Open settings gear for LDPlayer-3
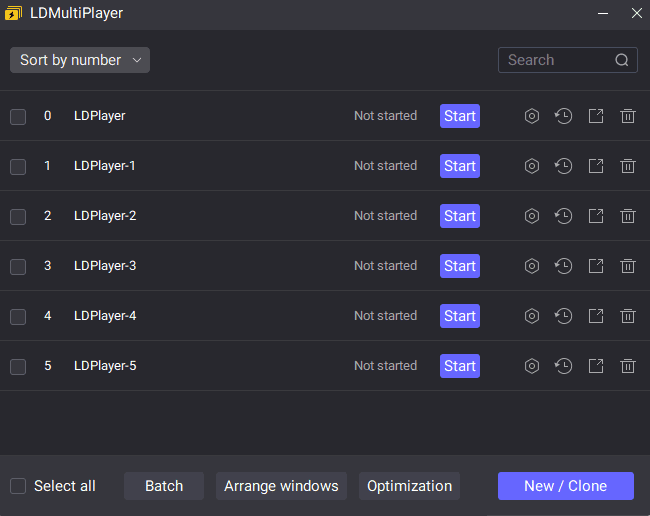This screenshot has height=516, width=650. pos(532,266)
